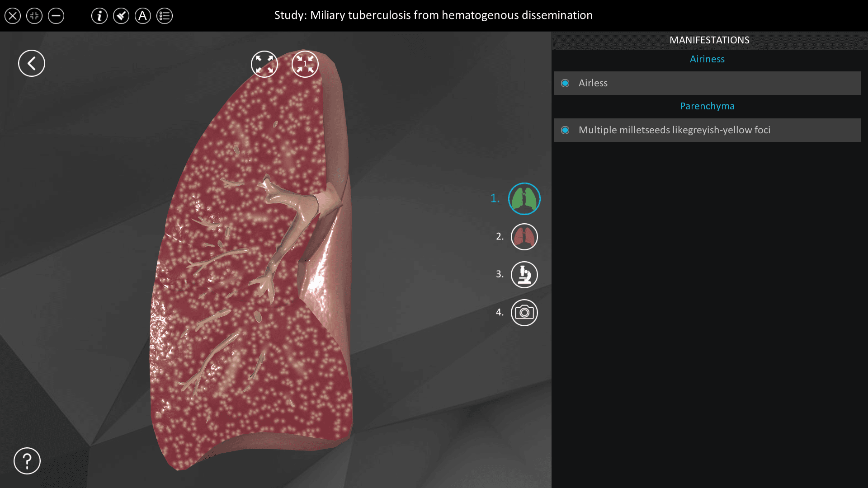
Task: Click the MANIFESTATIONS panel header
Action: [x=709, y=40]
